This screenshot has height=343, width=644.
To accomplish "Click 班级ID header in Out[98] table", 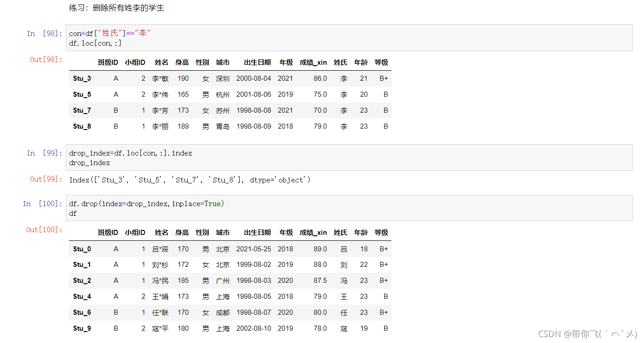I will click(108, 62).
